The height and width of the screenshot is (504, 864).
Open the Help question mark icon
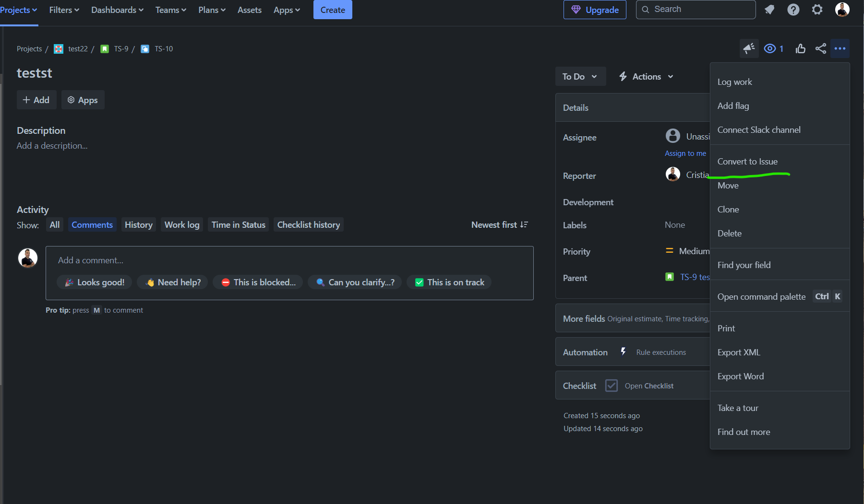793,10
